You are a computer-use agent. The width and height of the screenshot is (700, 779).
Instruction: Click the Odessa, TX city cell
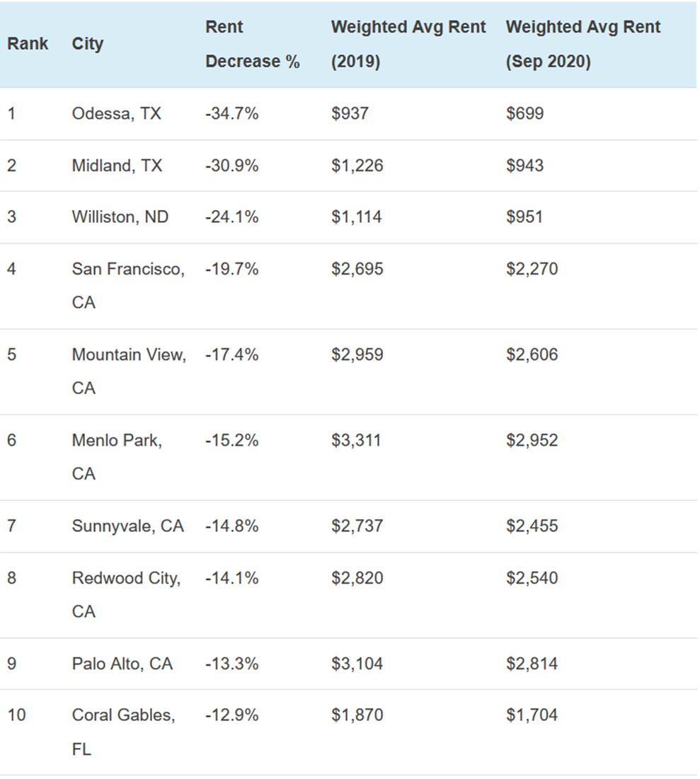pyautogui.click(x=116, y=113)
